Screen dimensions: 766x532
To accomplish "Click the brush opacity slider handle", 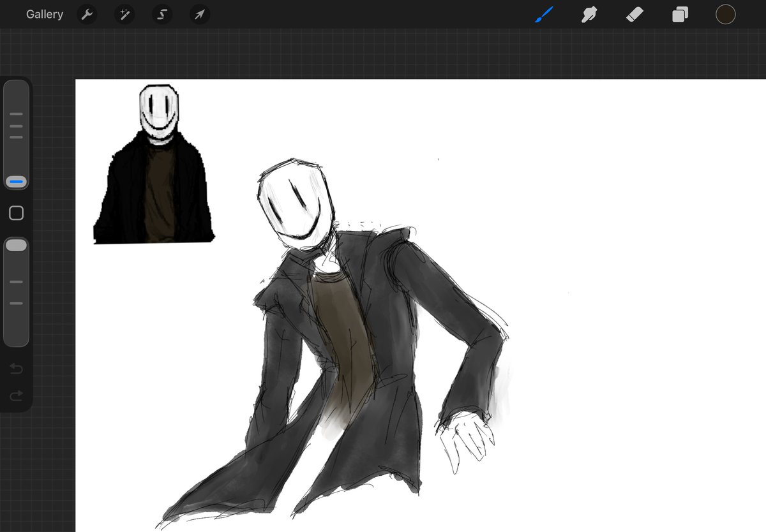I will point(17,245).
